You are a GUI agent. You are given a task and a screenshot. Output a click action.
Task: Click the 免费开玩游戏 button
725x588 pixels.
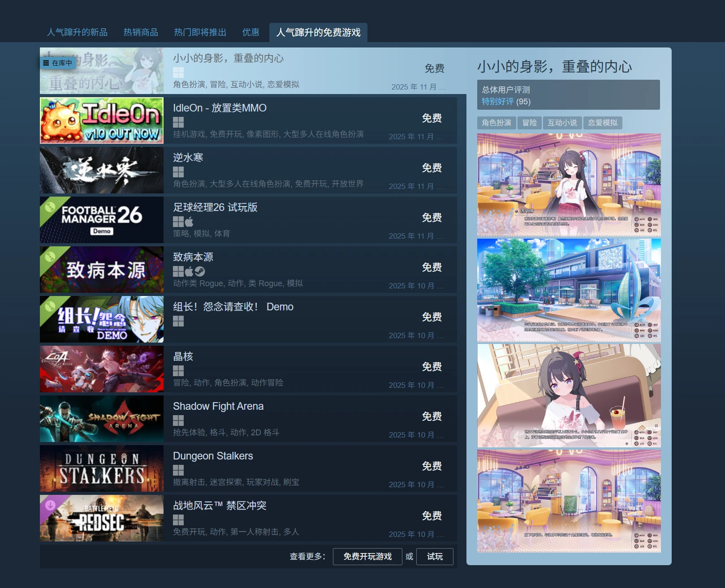pos(367,557)
